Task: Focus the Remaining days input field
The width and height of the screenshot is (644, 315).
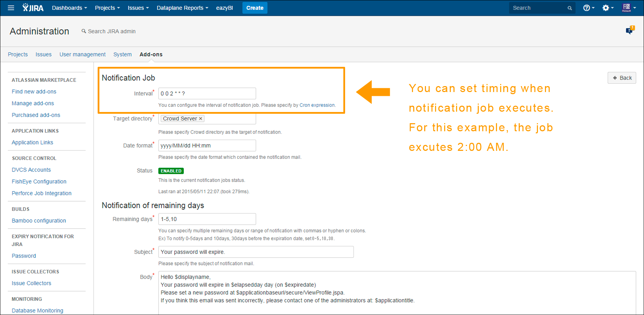Action: pyautogui.click(x=207, y=219)
